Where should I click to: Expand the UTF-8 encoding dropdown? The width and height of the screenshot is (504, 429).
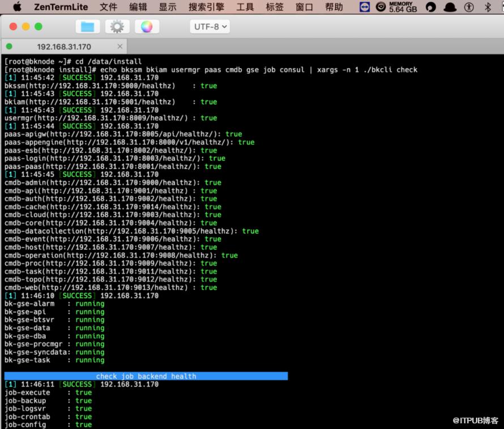click(210, 27)
